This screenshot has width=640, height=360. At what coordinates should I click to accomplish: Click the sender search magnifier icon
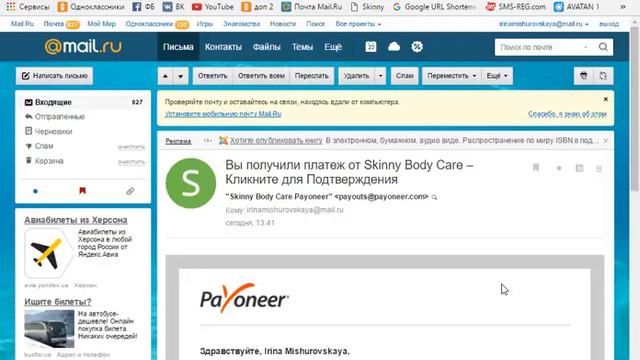434,197
